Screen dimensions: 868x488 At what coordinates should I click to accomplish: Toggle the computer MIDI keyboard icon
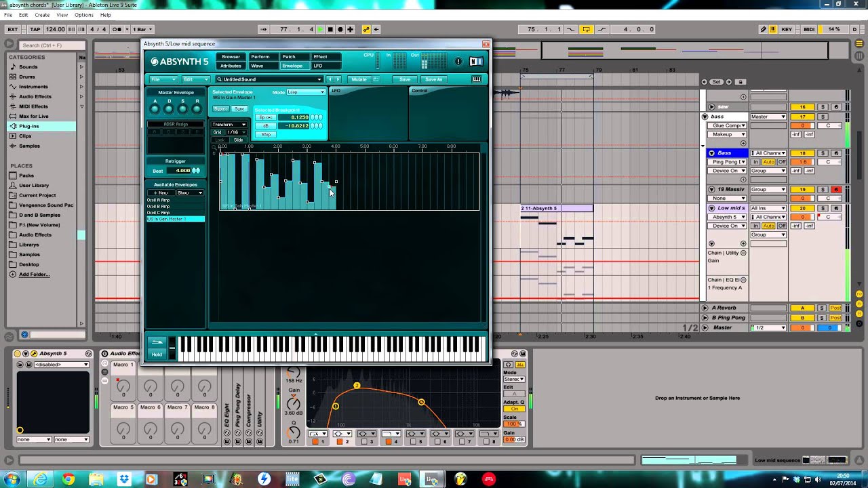click(x=773, y=29)
